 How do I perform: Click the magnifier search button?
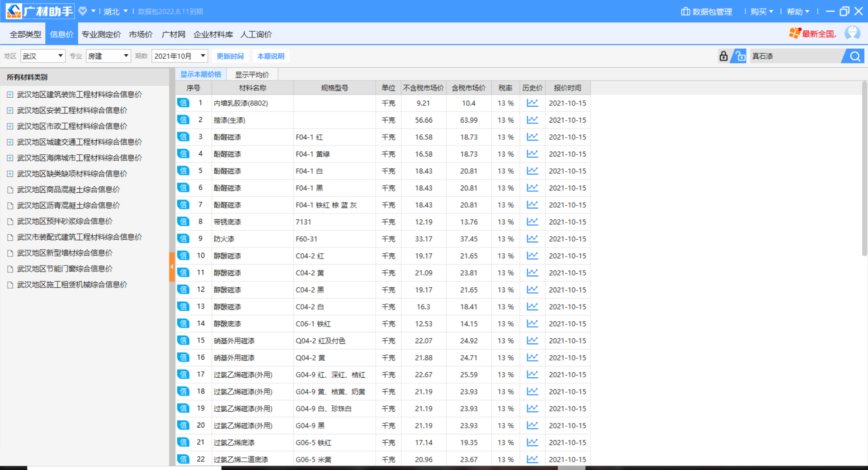click(854, 56)
